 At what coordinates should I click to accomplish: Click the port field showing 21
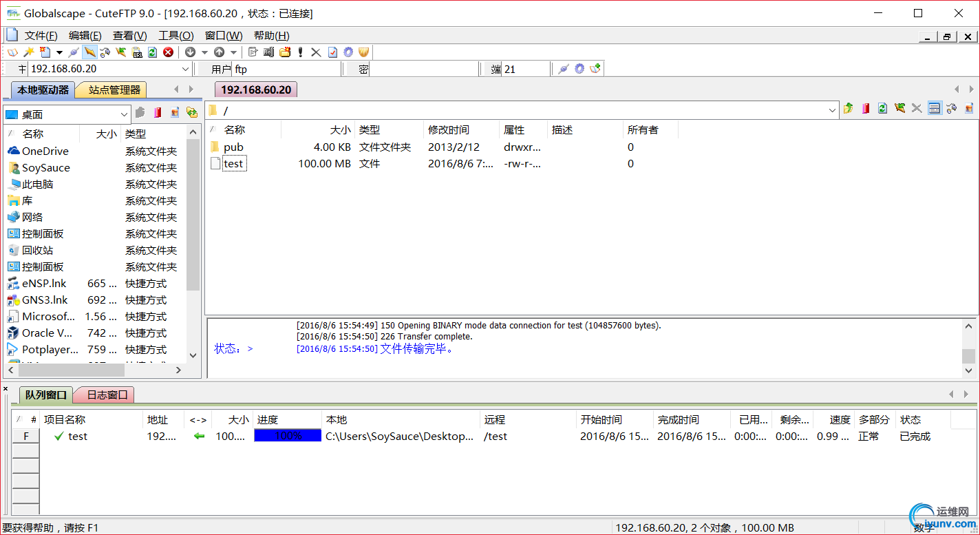pos(526,69)
